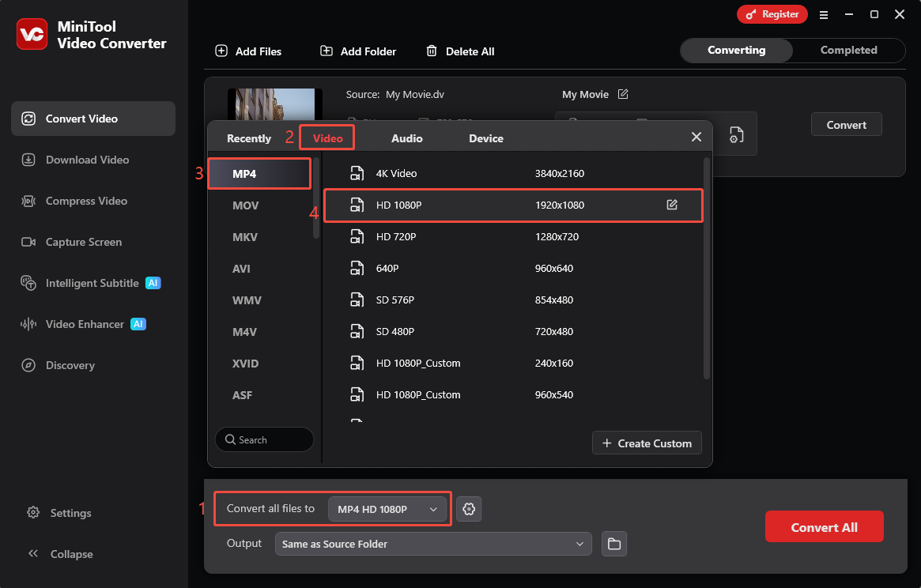The image size is (921, 588).
Task: Choose the 640P 960x640 preset
Action: point(513,269)
